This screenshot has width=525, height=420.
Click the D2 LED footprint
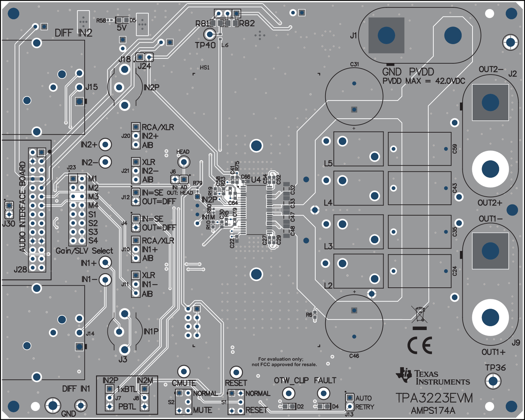tap(289, 406)
